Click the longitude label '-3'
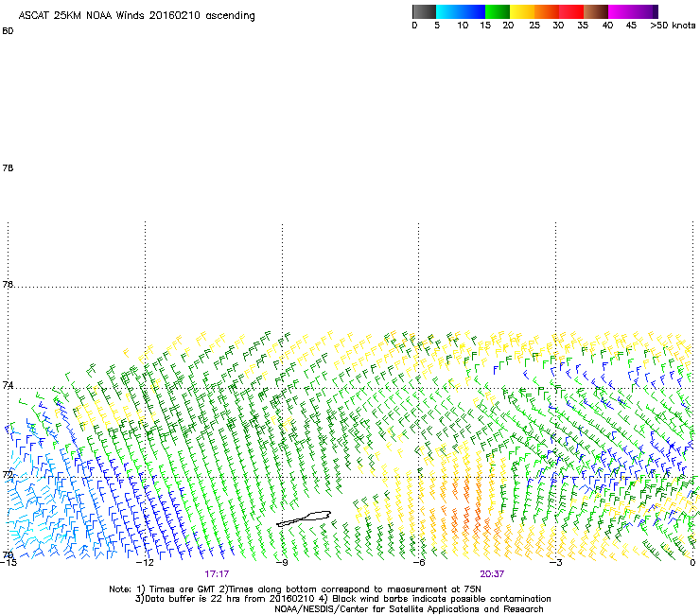The image size is (700, 615). click(555, 562)
